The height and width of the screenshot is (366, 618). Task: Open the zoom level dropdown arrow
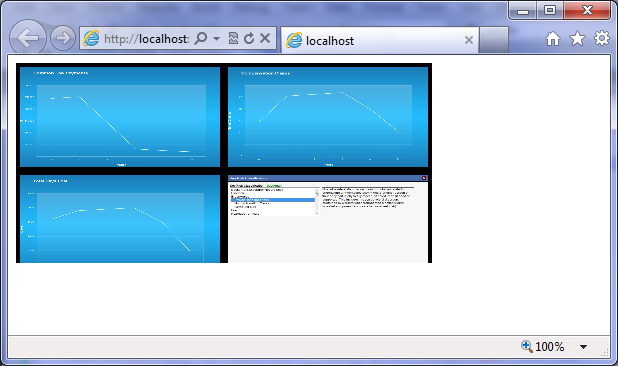coord(583,347)
